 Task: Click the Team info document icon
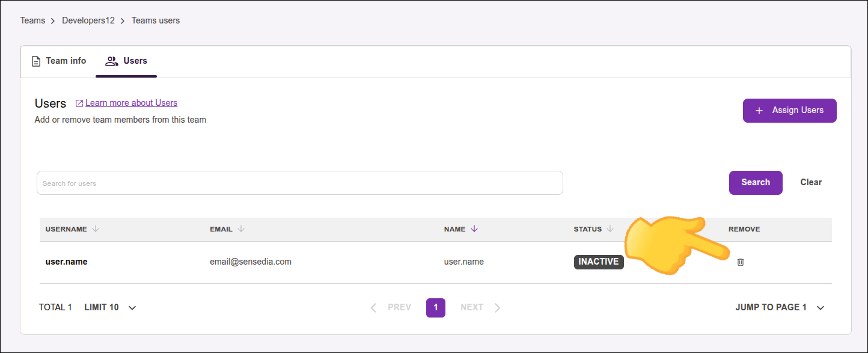point(36,61)
